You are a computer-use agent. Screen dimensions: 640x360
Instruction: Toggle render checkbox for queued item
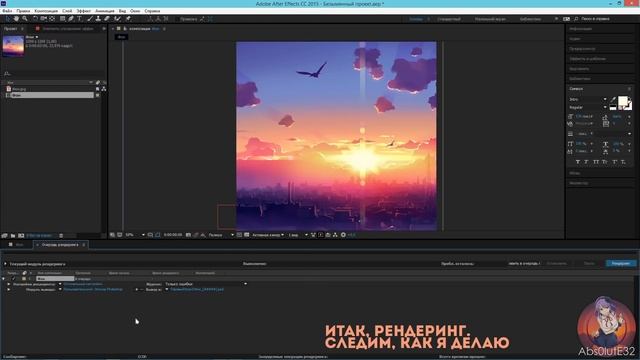13,279
